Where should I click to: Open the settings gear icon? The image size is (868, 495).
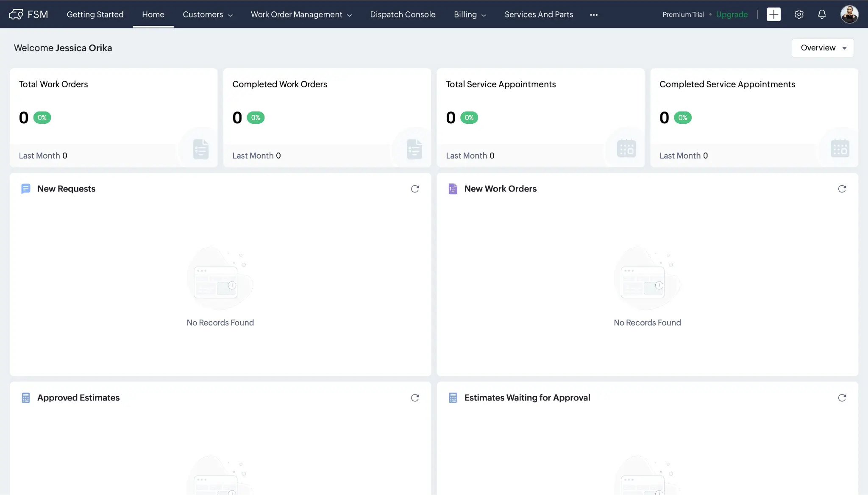(x=799, y=14)
